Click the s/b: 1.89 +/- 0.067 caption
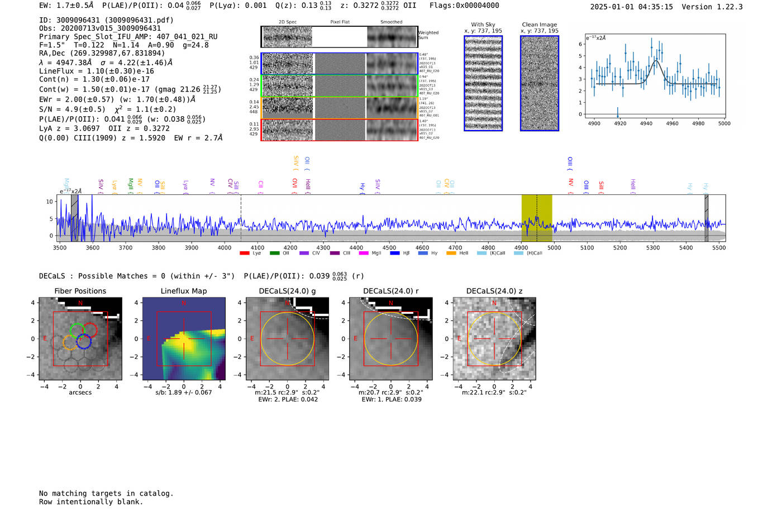 coord(184,392)
